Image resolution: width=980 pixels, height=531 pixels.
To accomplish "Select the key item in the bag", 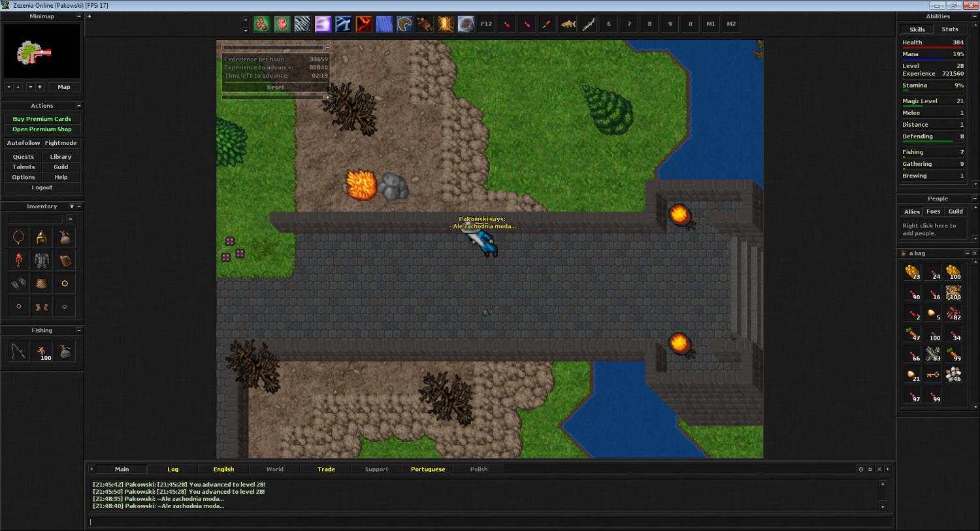I will (933, 375).
